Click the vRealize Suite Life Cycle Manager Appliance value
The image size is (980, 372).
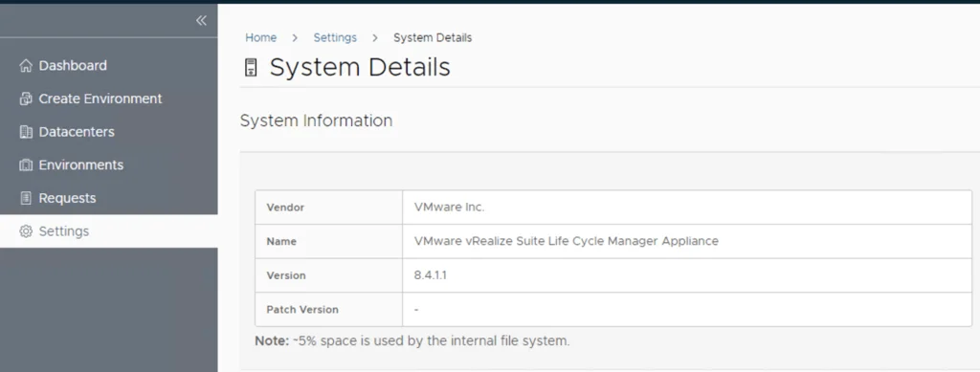pos(567,241)
